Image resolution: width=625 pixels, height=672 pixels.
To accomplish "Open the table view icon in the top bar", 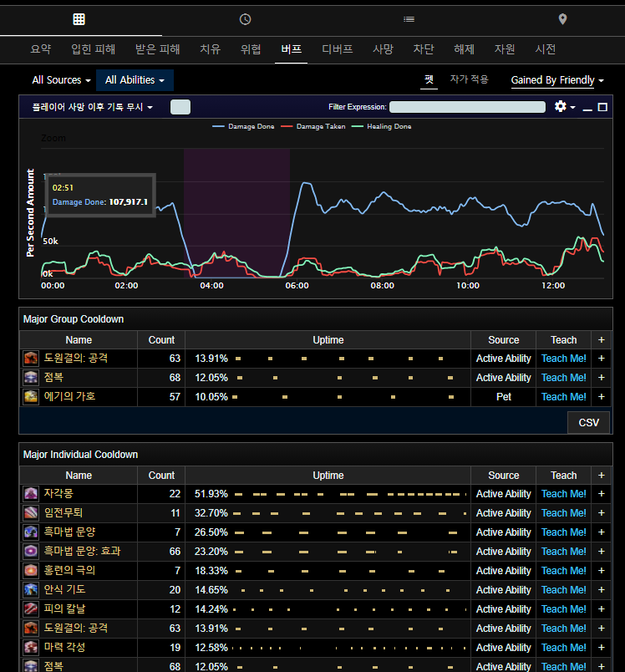I will [x=79, y=18].
